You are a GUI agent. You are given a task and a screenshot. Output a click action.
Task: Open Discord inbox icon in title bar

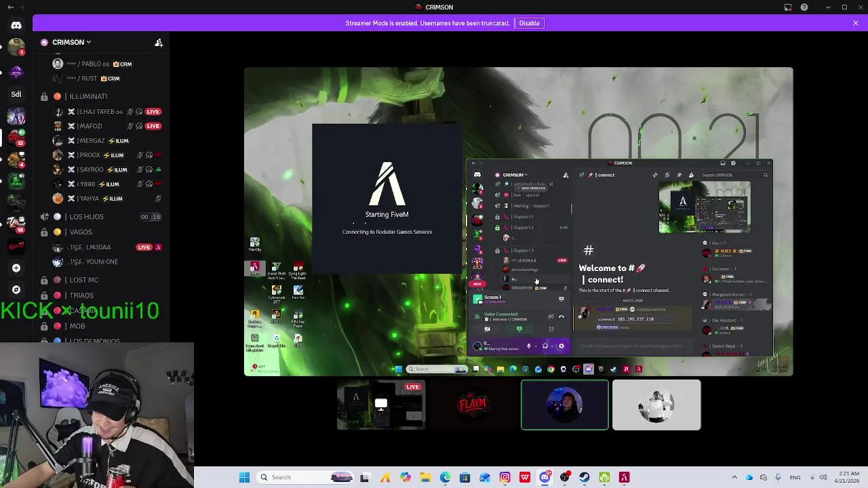coord(788,7)
